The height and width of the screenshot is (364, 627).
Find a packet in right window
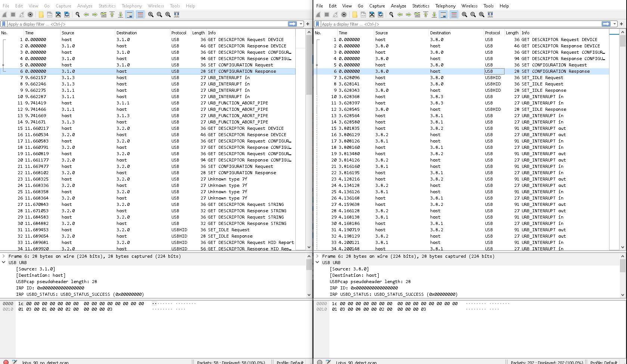click(391, 15)
